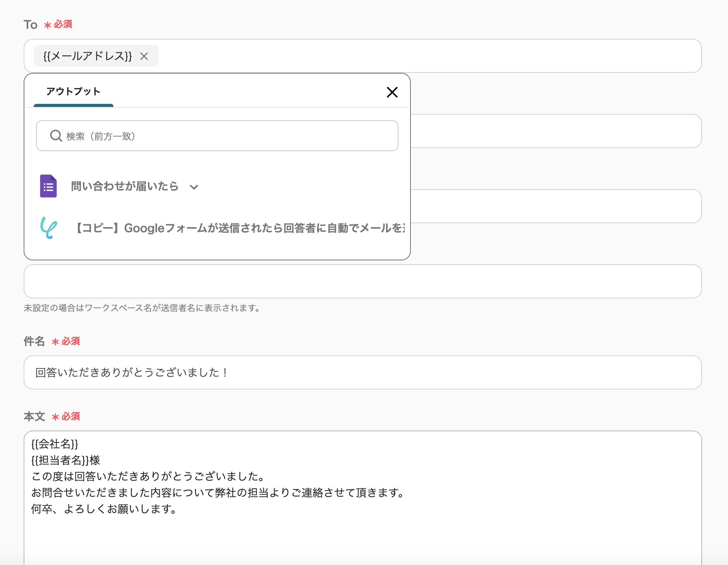
Task: Click the Yoom flowbot icon in the popup
Action: point(49,228)
